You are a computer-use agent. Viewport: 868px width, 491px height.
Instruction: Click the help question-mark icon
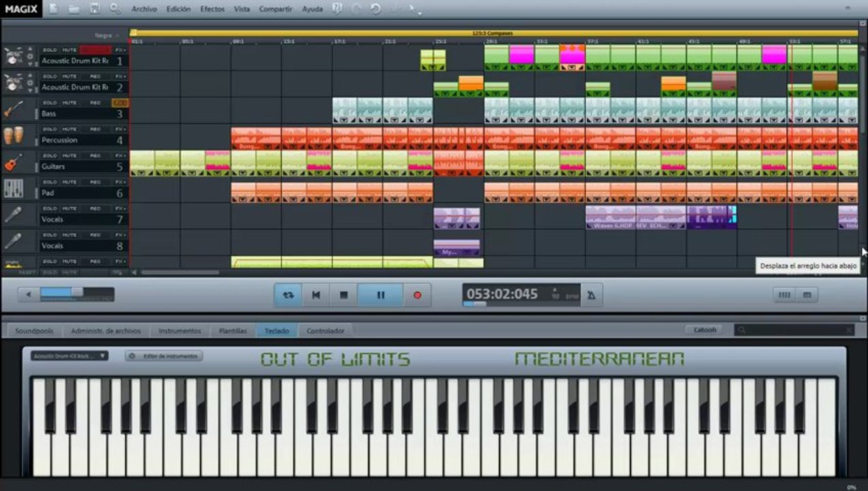click(x=337, y=9)
